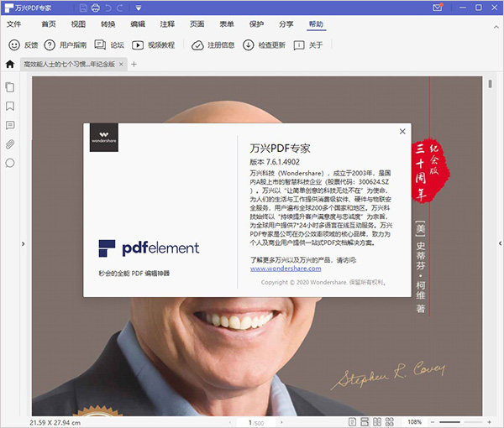This screenshot has width=504, height=428.
Task: Switch to the 视图 tab
Action: (78, 24)
